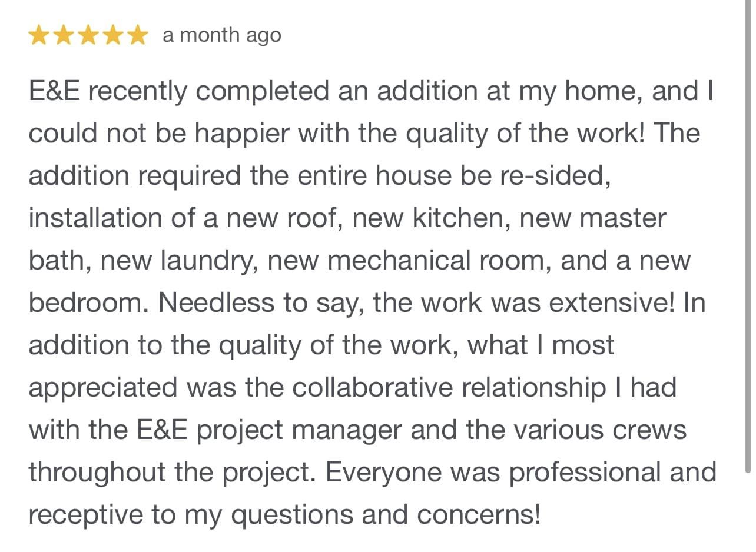Click the final word "concerns!"
This screenshot has height=552, width=756.
pos(479,515)
